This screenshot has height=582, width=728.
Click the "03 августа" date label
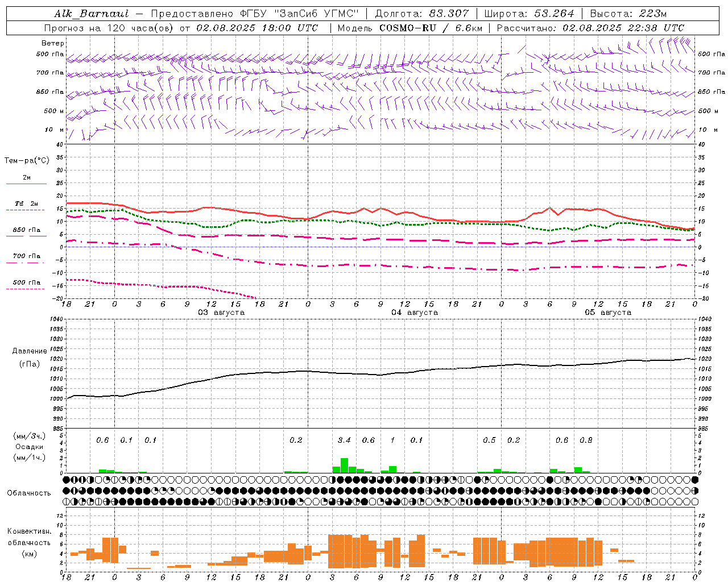pyautogui.click(x=221, y=313)
